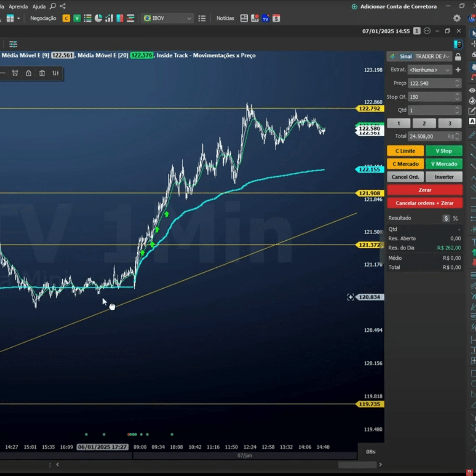Screen dimensions: 476x476
Task: Click the share icon beside Ajuda
Action: (x=63, y=7)
